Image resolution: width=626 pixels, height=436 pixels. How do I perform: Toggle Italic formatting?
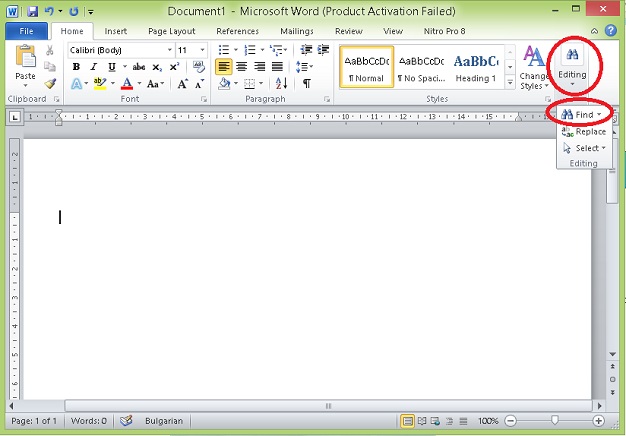coord(93,67)
